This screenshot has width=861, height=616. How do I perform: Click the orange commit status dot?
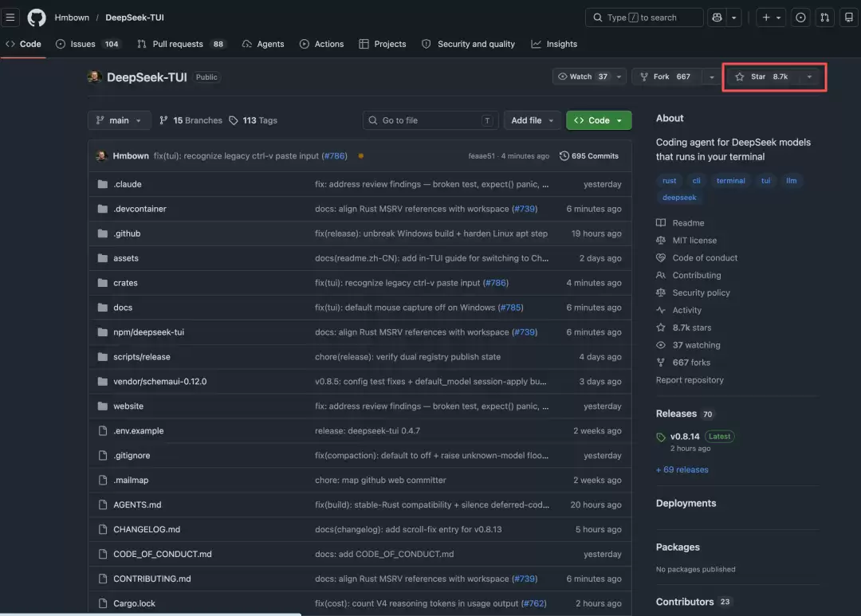361,156
